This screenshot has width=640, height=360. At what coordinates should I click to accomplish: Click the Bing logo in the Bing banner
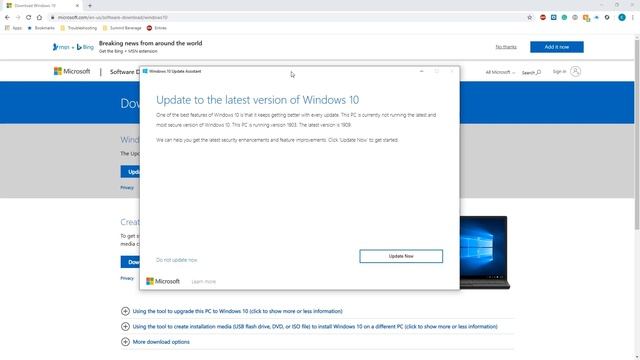pos(85,47)
